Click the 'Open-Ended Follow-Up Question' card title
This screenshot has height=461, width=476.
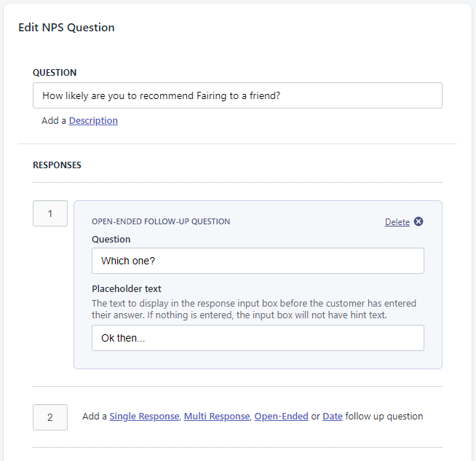161,221
